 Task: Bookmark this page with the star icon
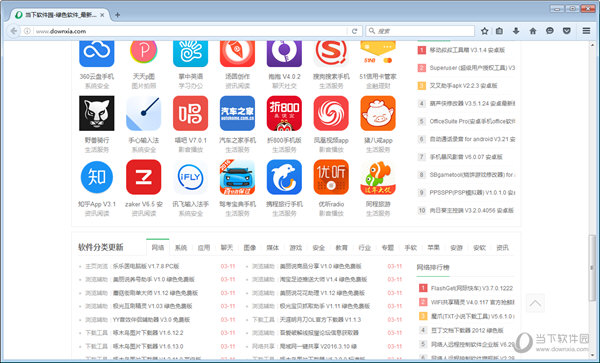[484, 31]
